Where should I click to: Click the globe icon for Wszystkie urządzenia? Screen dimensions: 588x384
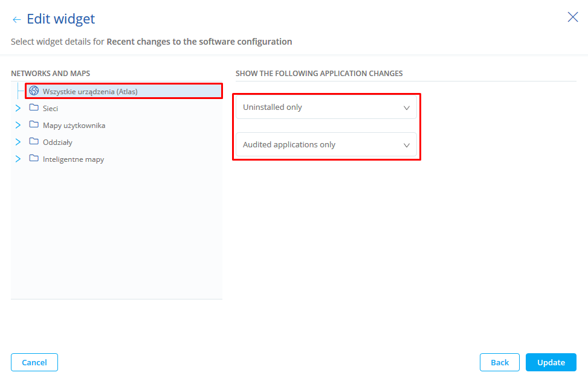coord(34,91)
